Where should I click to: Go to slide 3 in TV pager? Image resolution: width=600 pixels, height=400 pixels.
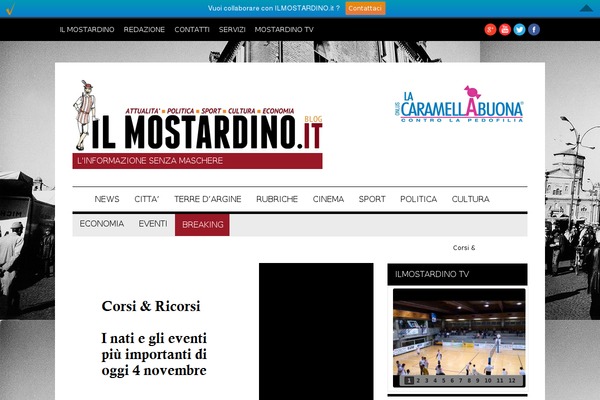pos(426,380)
